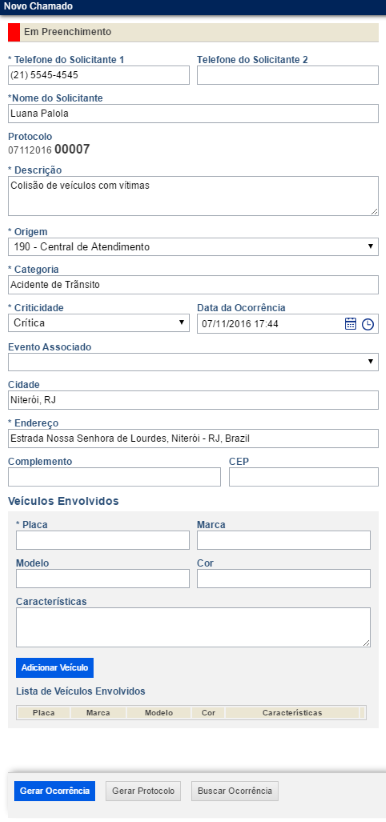Expand the Origem dropdown
The image size is (386, 822).
(x=193, y=246)
